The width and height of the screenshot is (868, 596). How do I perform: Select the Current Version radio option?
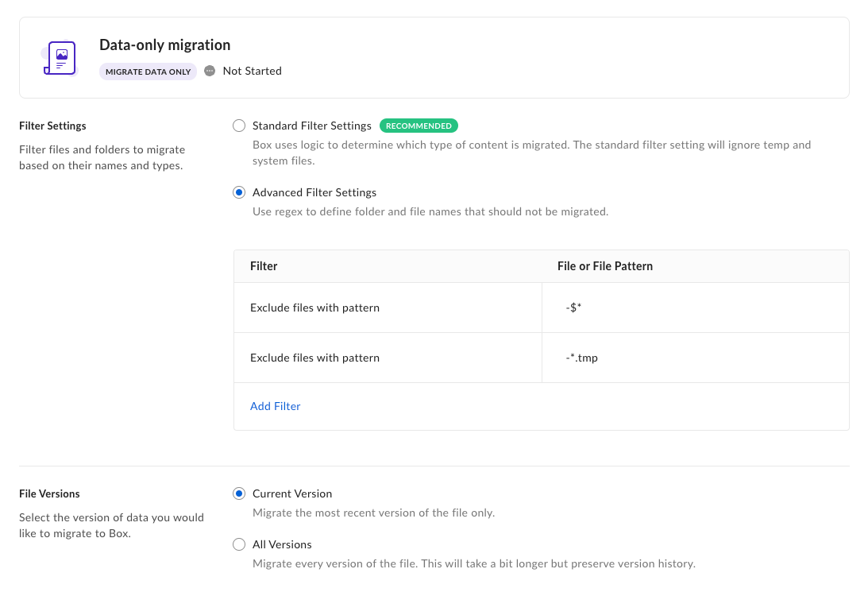239,493
